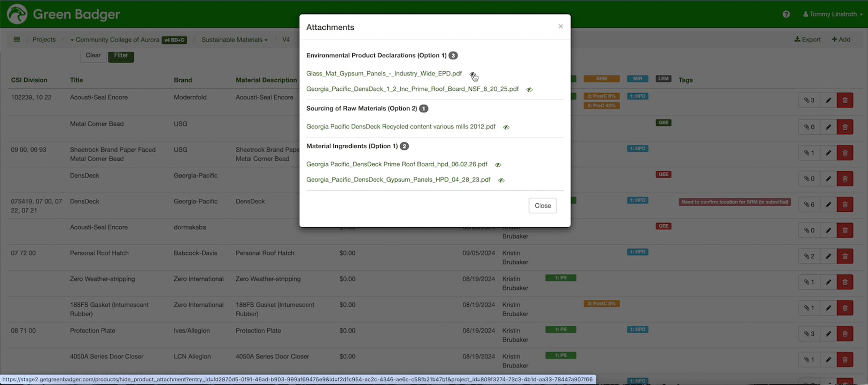Click the LEM column badge header
This screenshot has height=385, width=868.
(663, 79)
